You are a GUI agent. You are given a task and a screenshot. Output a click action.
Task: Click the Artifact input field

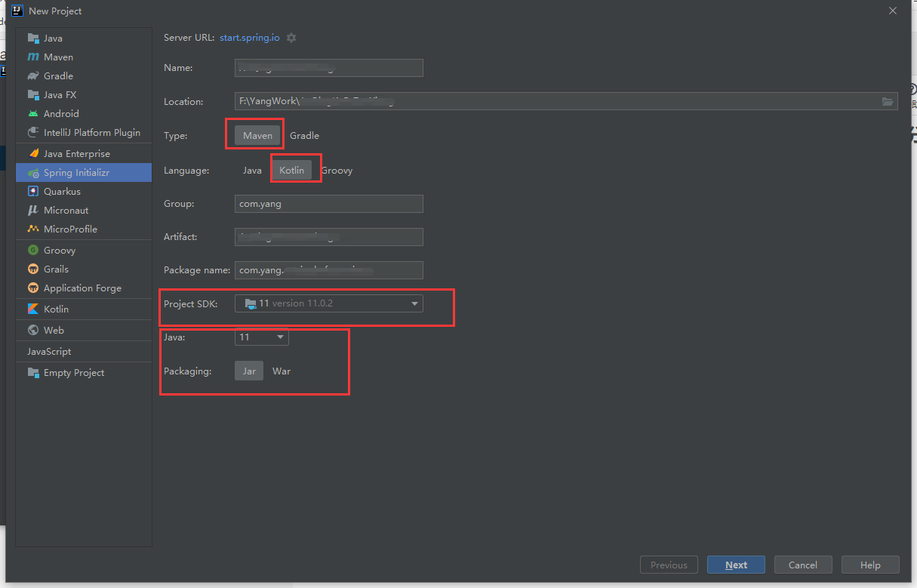[329, 237]
